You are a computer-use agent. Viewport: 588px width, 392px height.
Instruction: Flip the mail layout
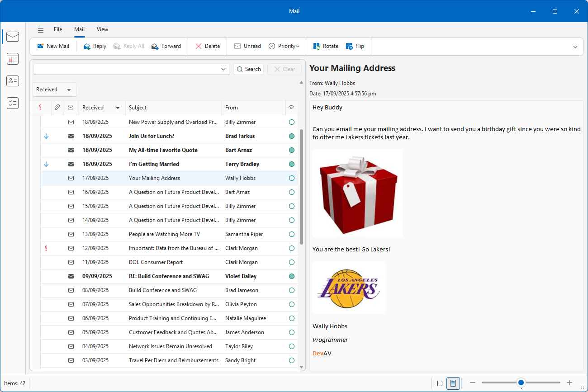(x=355, y=46)
